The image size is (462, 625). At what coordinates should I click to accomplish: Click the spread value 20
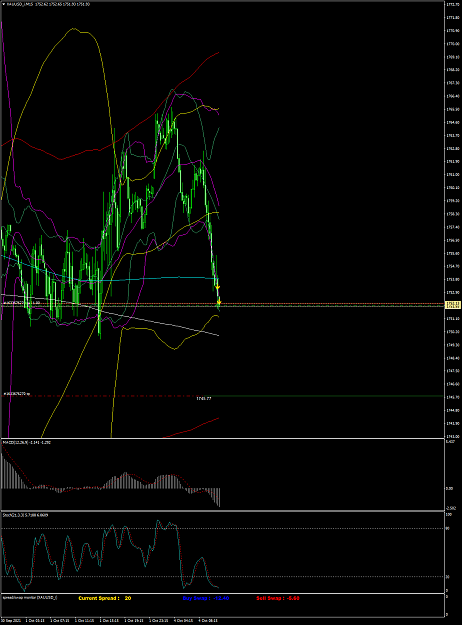point(128,598)
